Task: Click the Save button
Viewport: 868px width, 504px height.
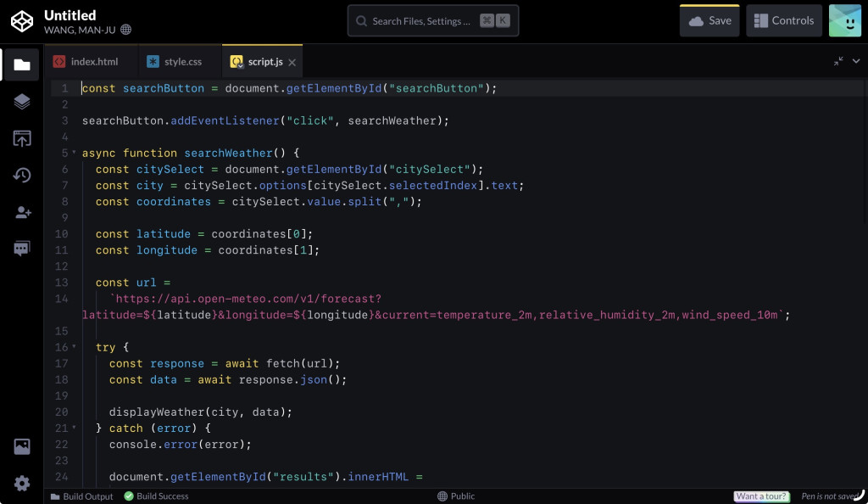Action: 709,20
